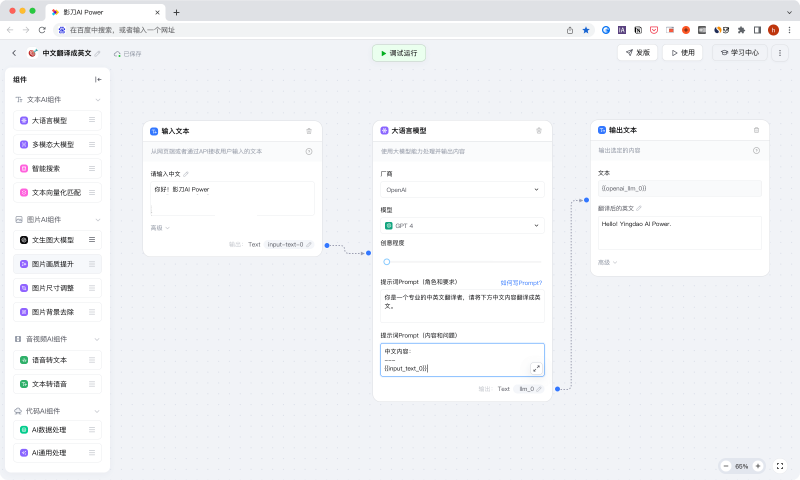Click the fullscreen canvas icon
Image resolution: width=800 pixels, height=480 pixels.
tap(780, 466)
